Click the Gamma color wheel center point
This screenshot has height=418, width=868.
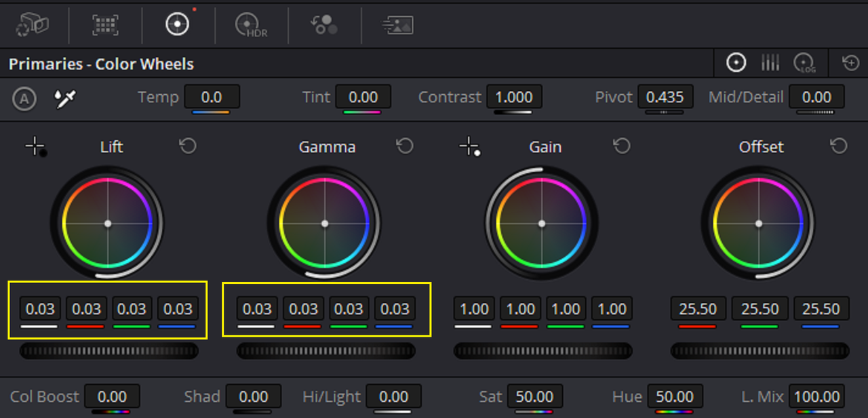324,223
